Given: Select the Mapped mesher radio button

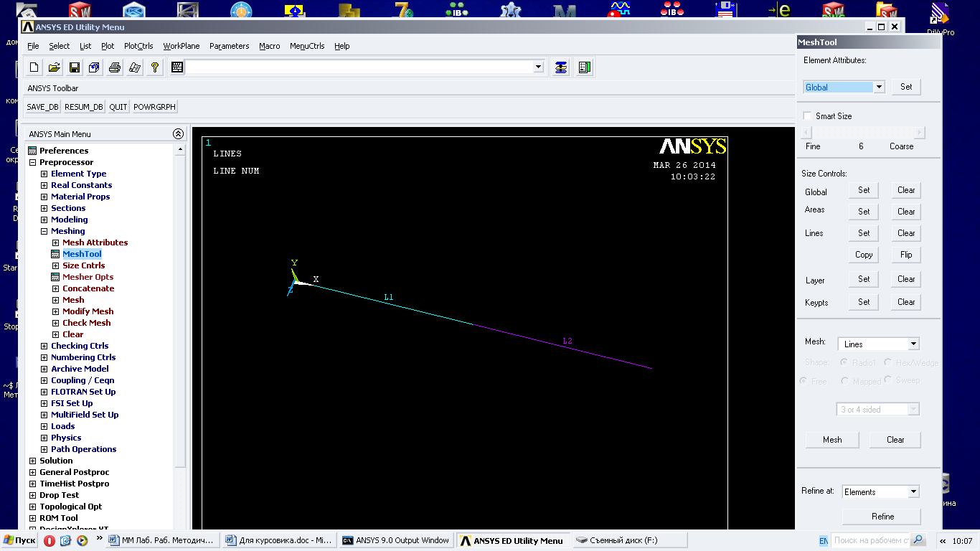Looking at the screenshot, I should coord(845,381).
